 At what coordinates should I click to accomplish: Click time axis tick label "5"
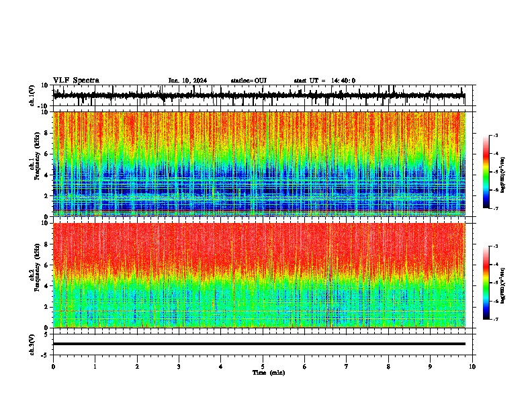click(x=263, y=367)
